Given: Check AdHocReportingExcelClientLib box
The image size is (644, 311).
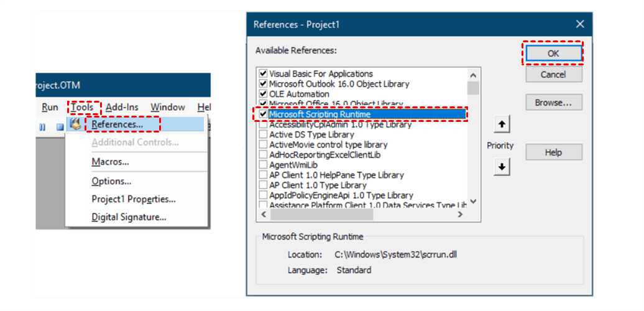Looking at the screenshot, I should 264,154.
